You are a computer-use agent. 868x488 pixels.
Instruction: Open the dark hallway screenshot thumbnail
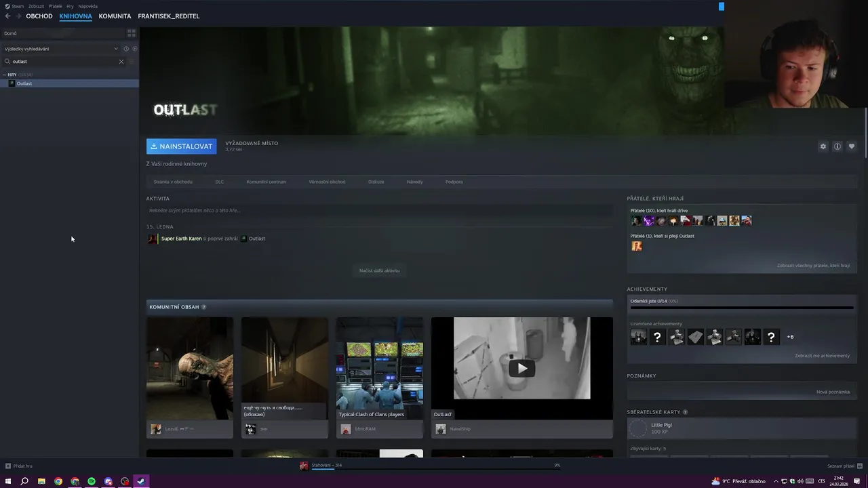tap(285, 369)
